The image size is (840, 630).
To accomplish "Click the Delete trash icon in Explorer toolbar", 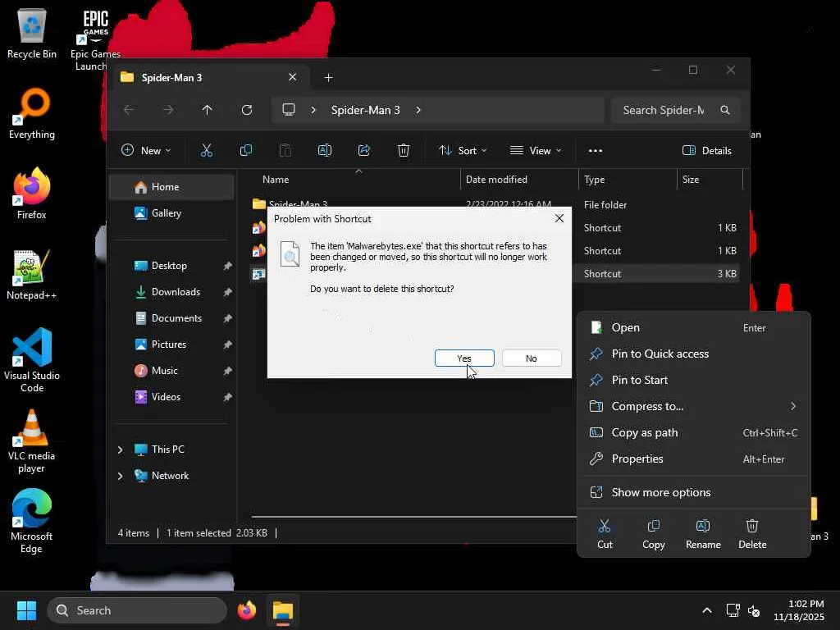I will pyautogui.click(x=404, y=151).
